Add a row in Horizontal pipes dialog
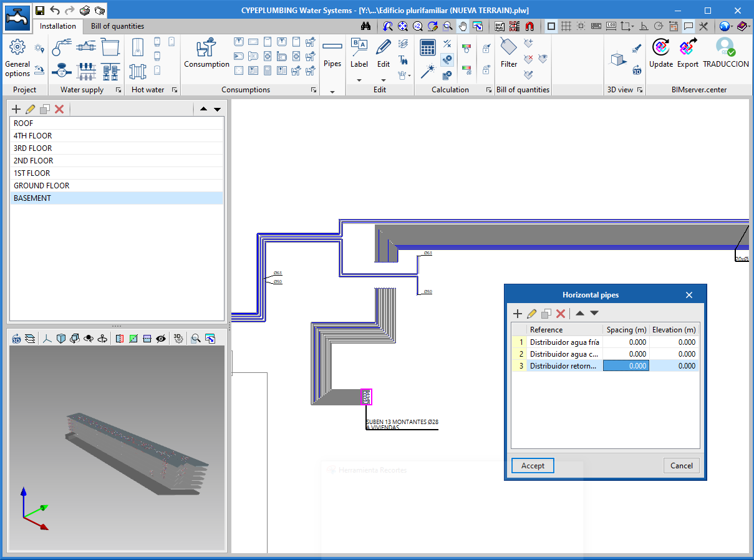Viewport: 754px width, 560px height. pos(518,314)
